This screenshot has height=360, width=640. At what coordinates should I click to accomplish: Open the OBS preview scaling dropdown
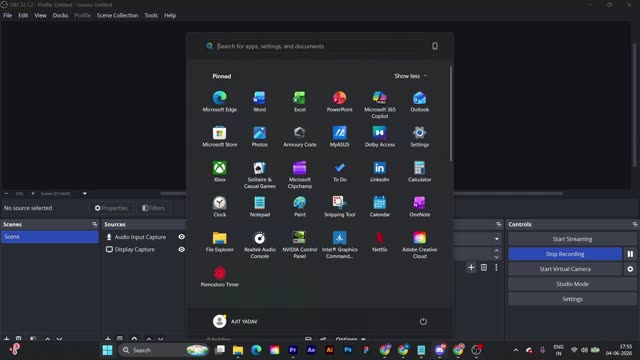[84, 193]
